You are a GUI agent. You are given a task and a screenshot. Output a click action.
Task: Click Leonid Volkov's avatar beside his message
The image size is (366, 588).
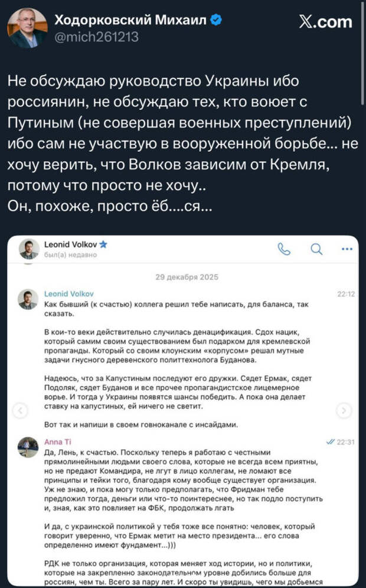28,299
